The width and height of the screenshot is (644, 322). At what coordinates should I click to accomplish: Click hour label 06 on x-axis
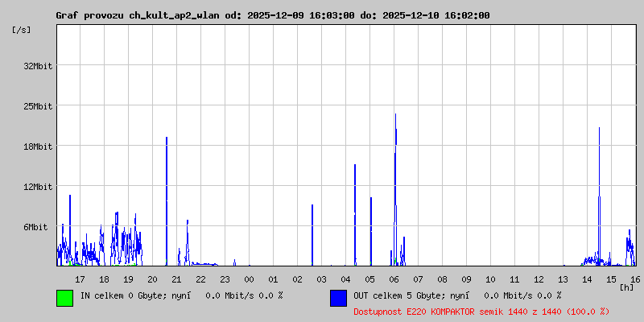[x=394, y=279]
